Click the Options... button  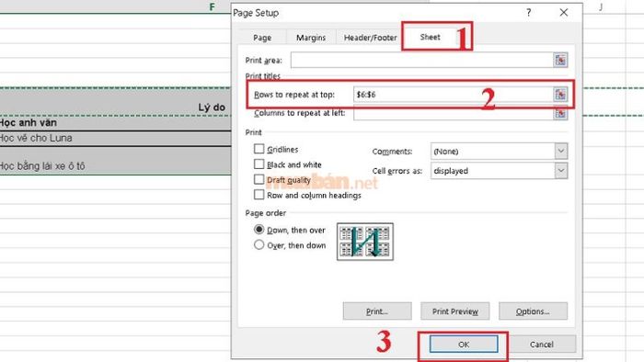533,311
